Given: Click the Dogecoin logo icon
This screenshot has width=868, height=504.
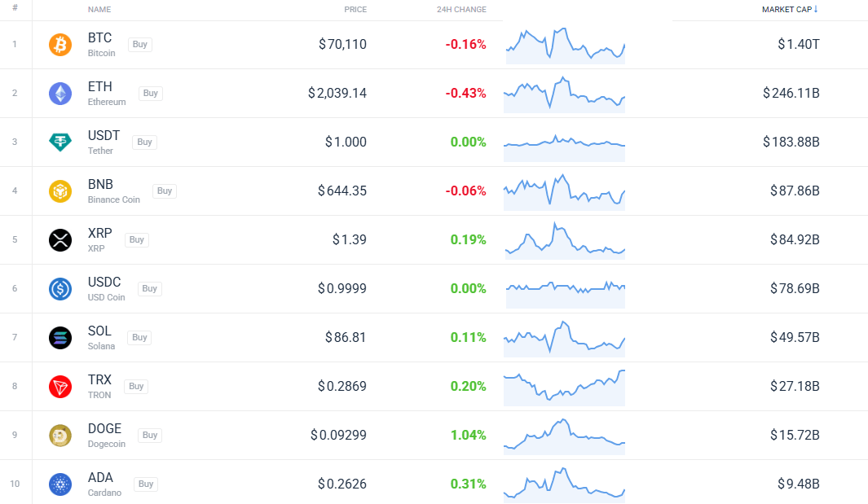Looking at the screenshot, I should (60, 436).
